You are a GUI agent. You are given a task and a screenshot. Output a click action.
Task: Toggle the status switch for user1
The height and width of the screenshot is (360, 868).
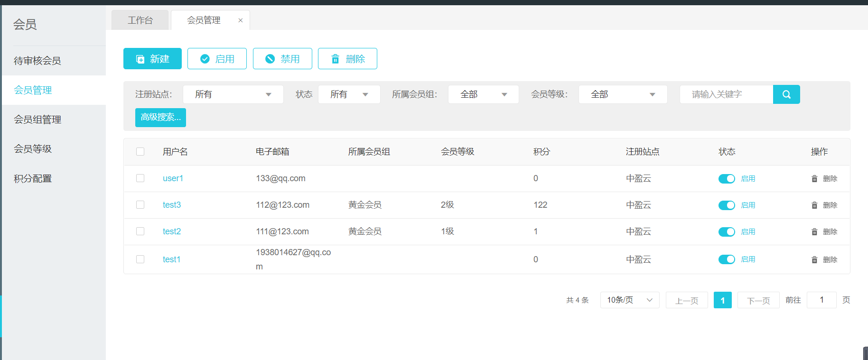pyautogui.click(x=726, y=179)
